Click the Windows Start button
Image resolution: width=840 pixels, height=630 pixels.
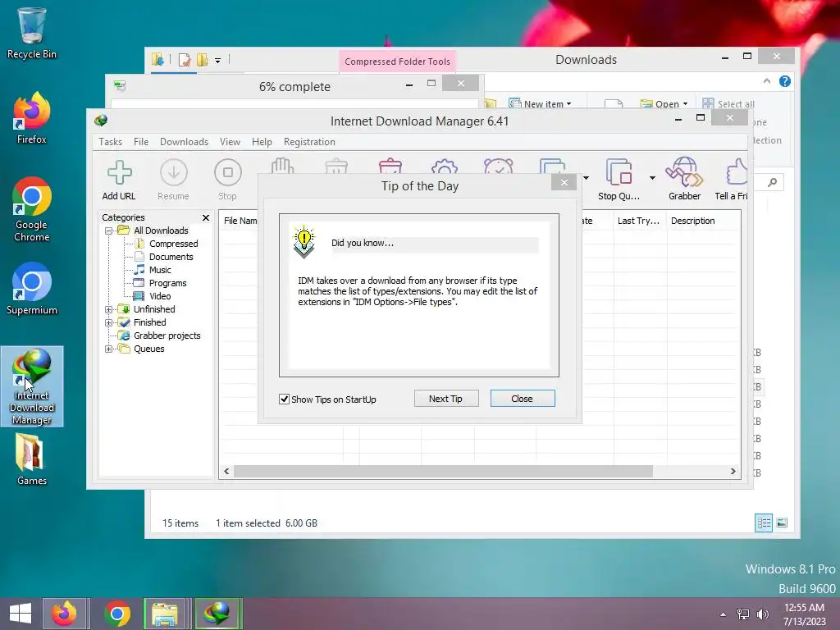point(21,614)
